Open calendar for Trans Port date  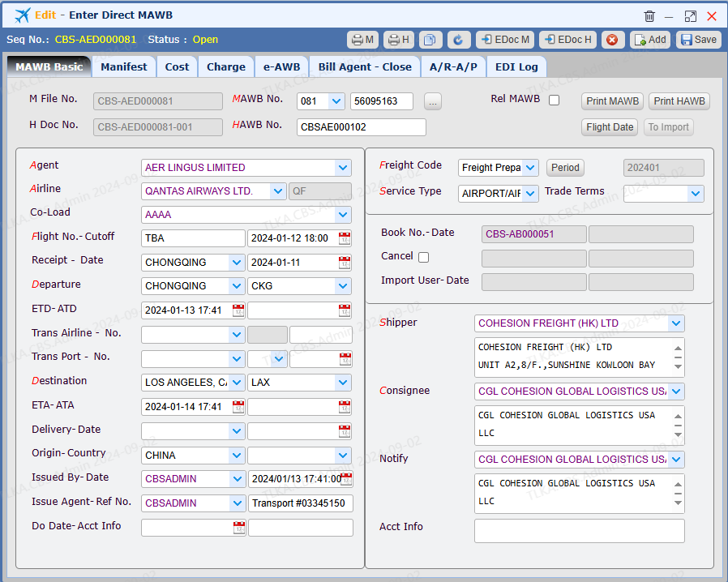click(x=345, y=359)
